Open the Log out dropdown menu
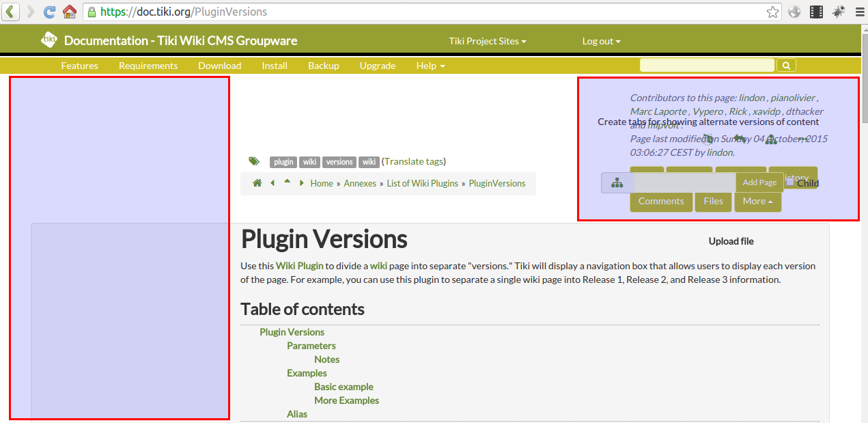Image resolution: width=868 pixels, height=423 pixels. 601,41
